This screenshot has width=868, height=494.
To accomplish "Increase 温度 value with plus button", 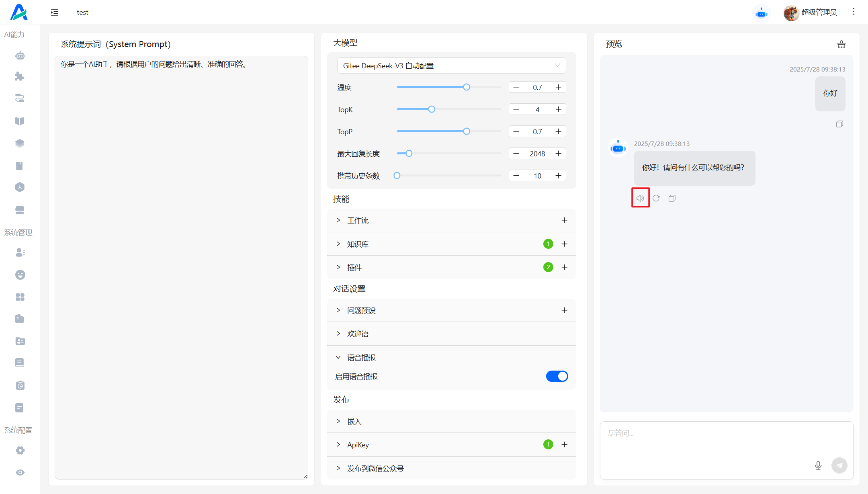I will 558,87.
